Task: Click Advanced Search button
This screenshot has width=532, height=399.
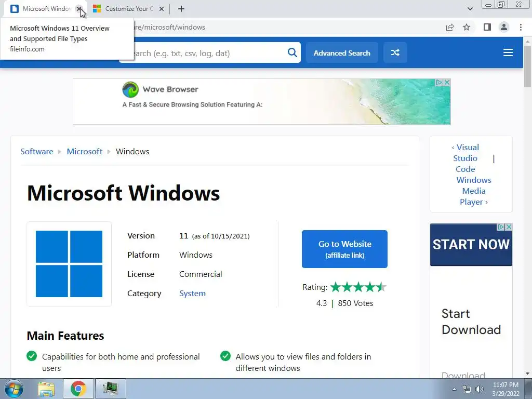Action: point(342,52)
